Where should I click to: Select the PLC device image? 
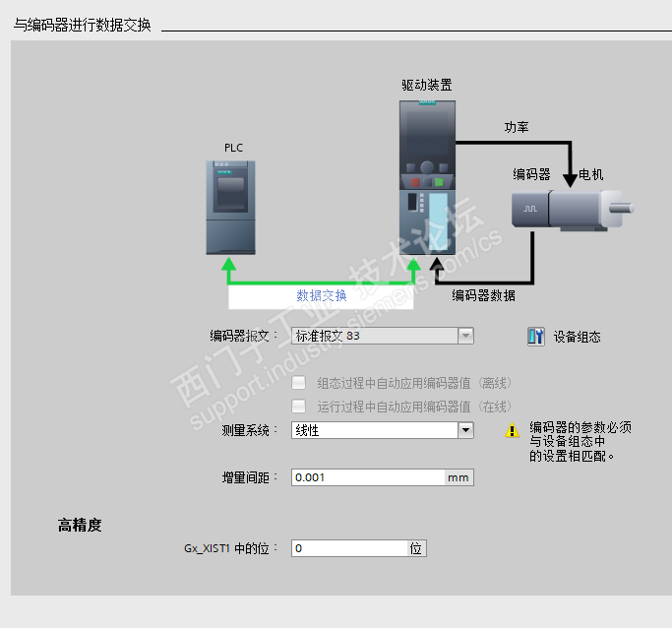230,208
